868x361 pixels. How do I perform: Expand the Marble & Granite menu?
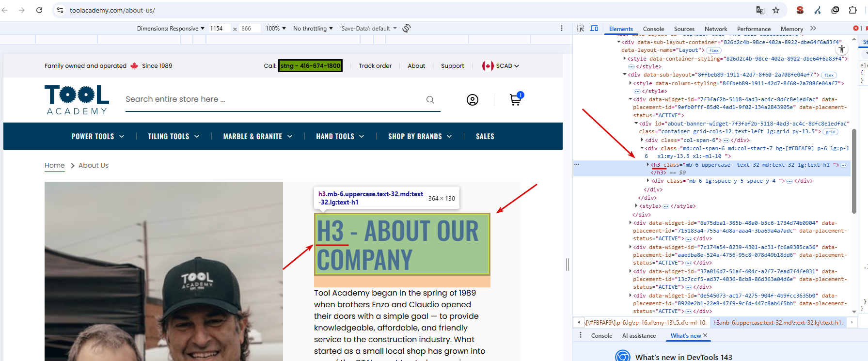(x=258, y=137)
